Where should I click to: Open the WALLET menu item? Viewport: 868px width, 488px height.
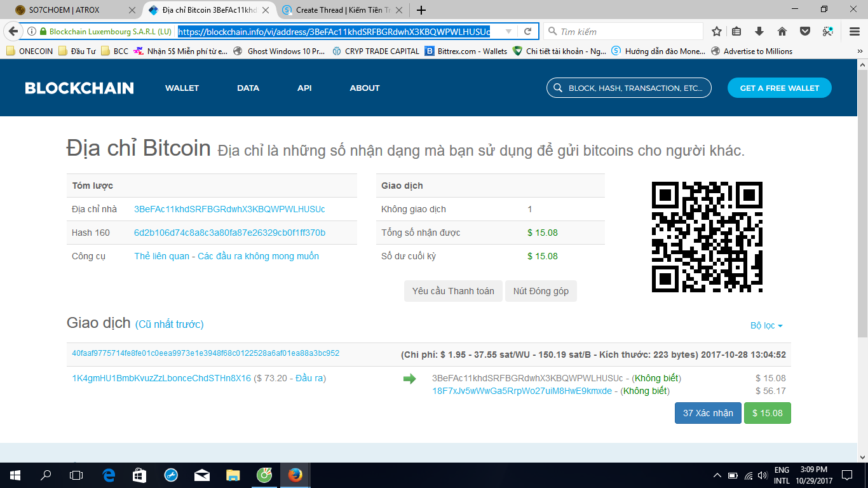(182, 88)
